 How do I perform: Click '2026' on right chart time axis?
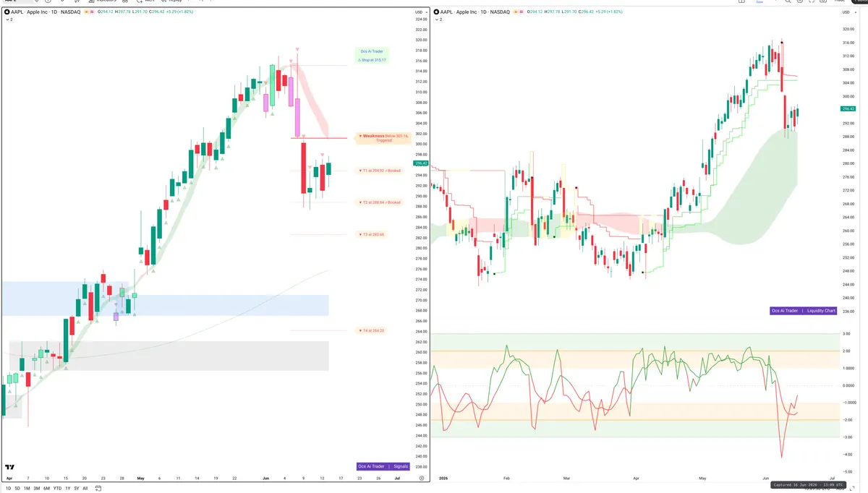pos(445,479)
